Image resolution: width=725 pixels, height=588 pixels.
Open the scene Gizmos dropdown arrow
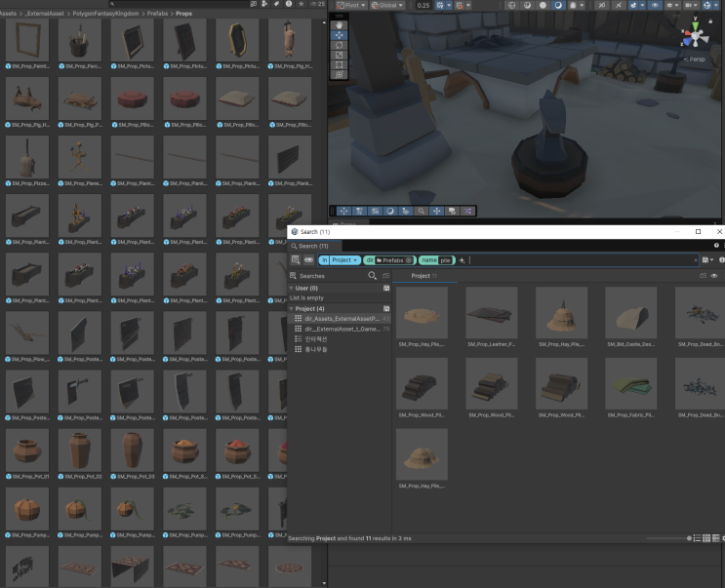716,5
